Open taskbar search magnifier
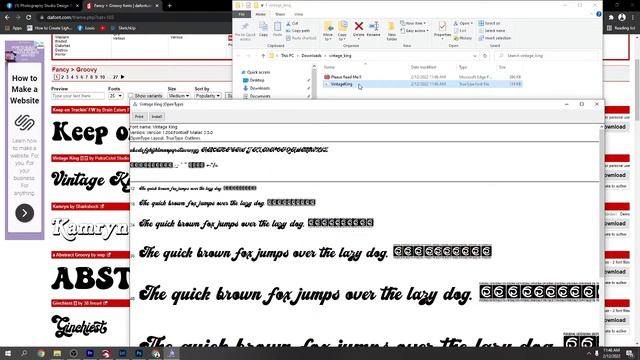The image size is (640, 360). pyautogui.click(x=24, y=353)
